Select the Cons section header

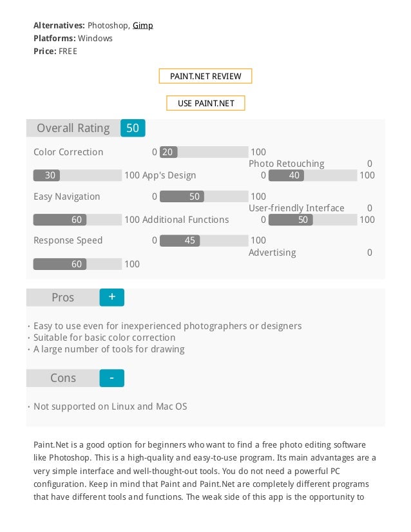click(62, 378)
